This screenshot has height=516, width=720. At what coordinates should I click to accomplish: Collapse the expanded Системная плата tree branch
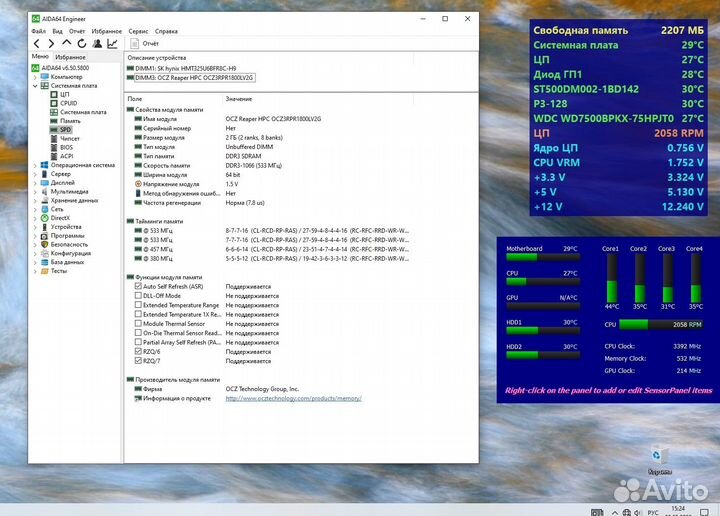[35, 86]
